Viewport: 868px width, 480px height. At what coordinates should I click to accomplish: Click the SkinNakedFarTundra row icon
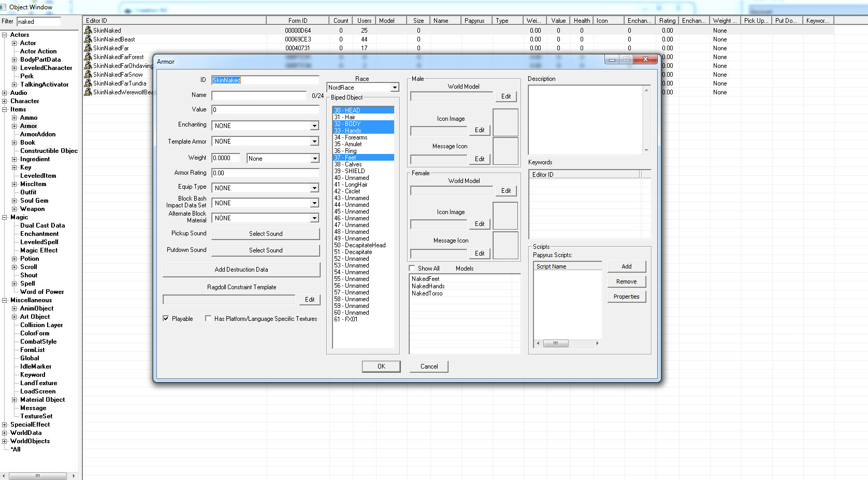click(88, 83)
